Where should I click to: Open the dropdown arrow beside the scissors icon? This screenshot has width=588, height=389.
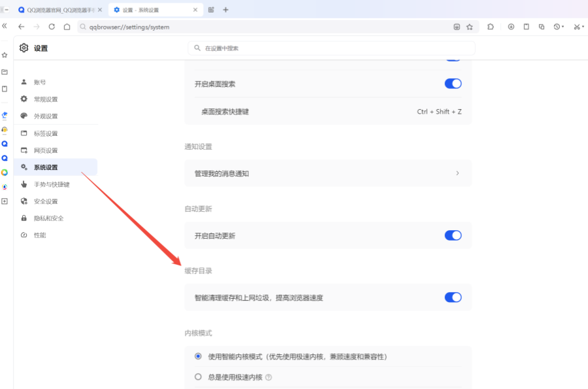(583, 27)
